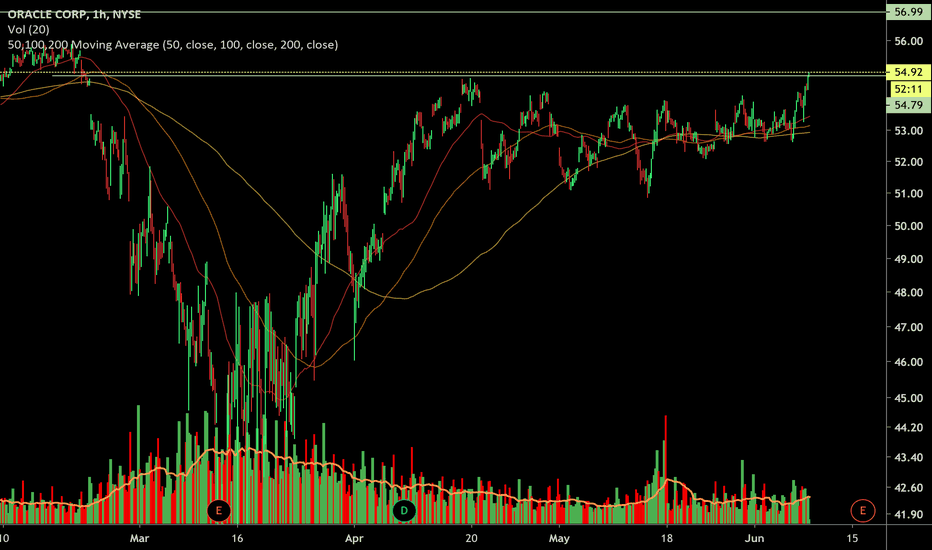
Task: Click the 42.60 price axis value
Action: point(909,488)
